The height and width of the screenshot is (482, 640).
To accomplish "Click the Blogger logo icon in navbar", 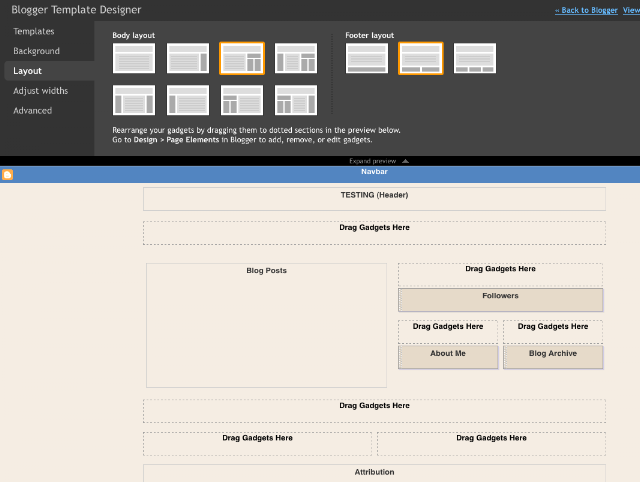I will point(7,175).
